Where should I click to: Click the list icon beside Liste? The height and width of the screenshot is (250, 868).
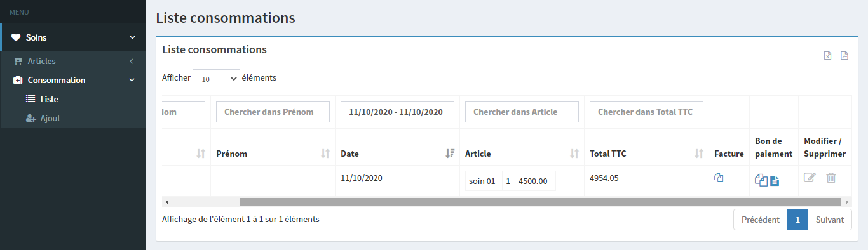pos(31,100)
